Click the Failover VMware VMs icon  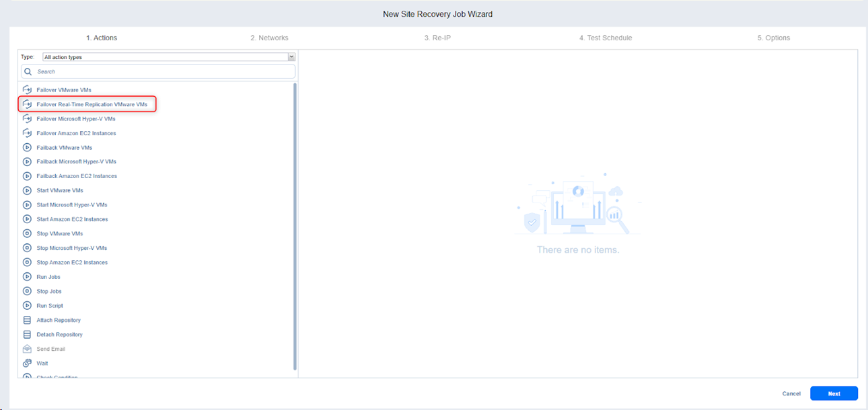28,90
